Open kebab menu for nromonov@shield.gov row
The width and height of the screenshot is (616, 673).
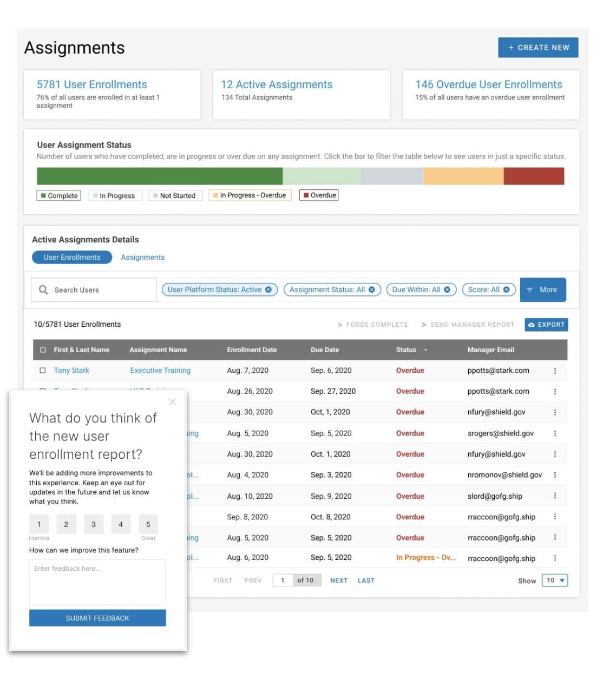(555, 474)
